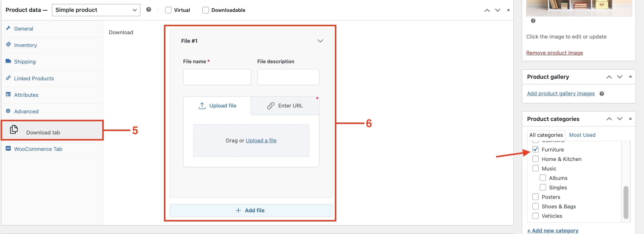Click the Inventory tab tag icon
The image size is (644, 234).
8,45
